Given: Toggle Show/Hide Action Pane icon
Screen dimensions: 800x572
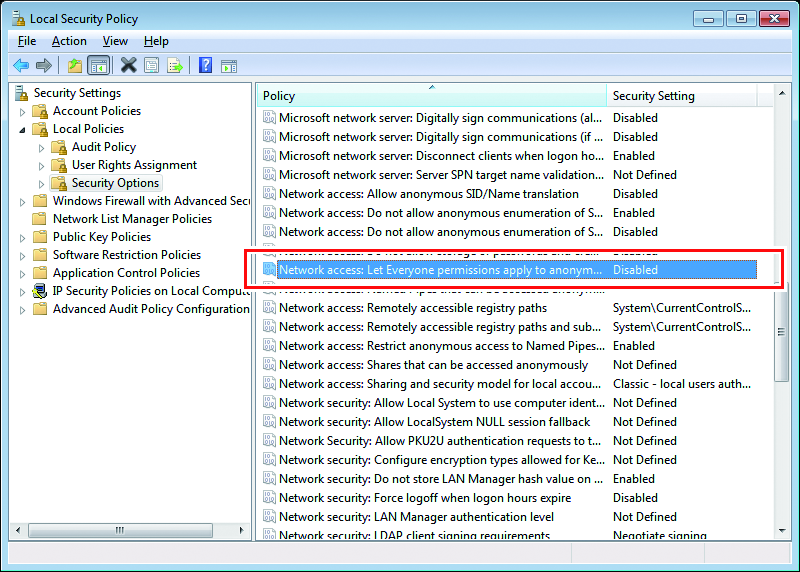Looking at the screenshot, I should coord(228,66).
